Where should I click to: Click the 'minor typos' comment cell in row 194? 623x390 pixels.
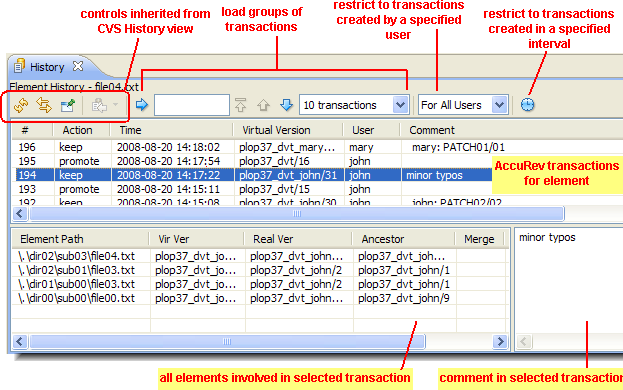434,175
